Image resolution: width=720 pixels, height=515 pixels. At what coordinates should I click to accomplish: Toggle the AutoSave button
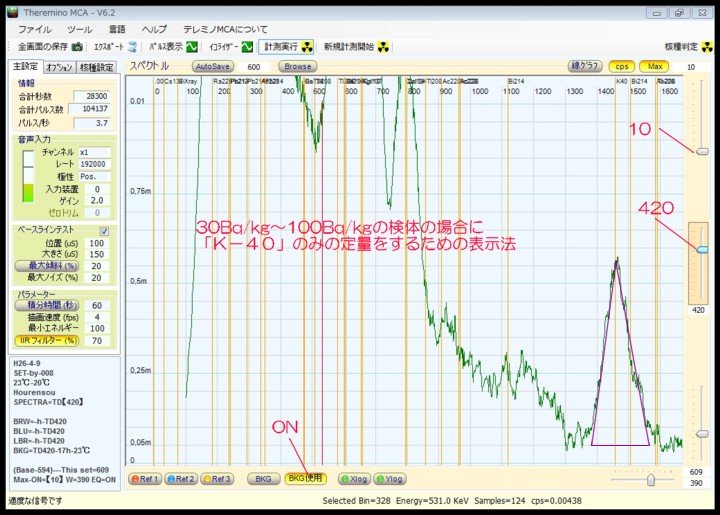(x=213, y=67)
